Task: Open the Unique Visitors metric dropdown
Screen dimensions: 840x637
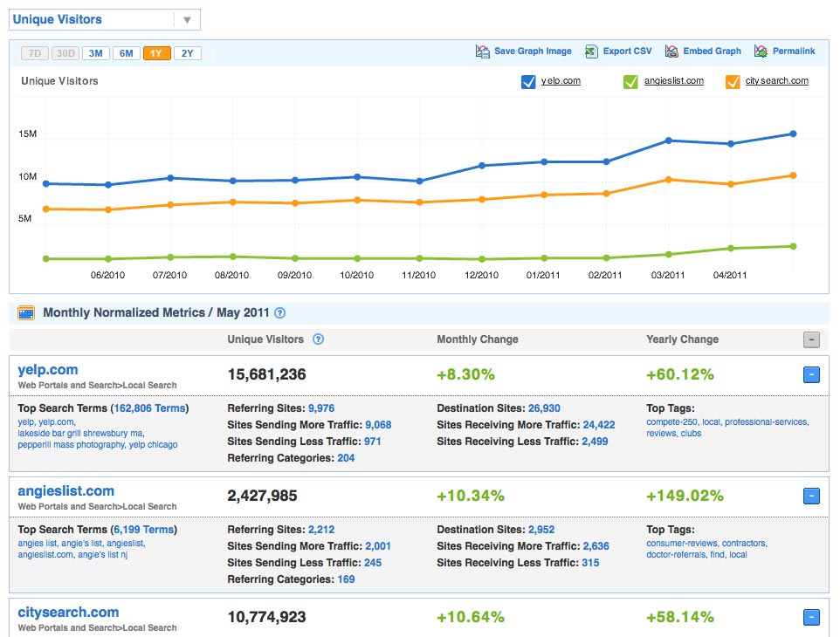Action: point(105,20)
